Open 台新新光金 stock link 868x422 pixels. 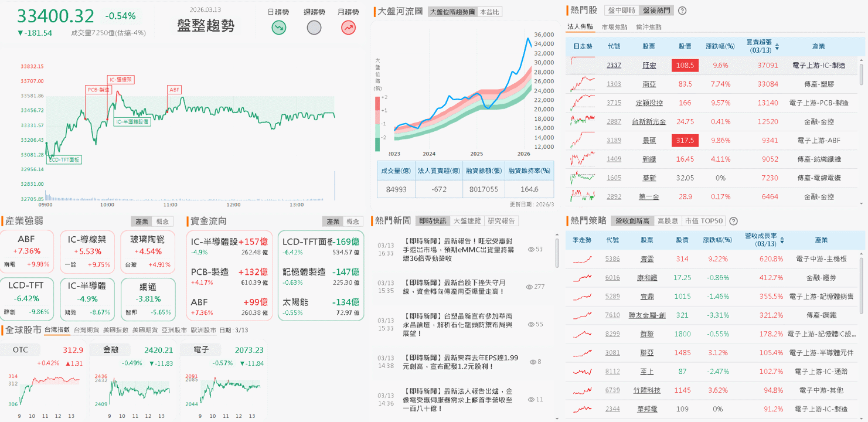point(649,122)
